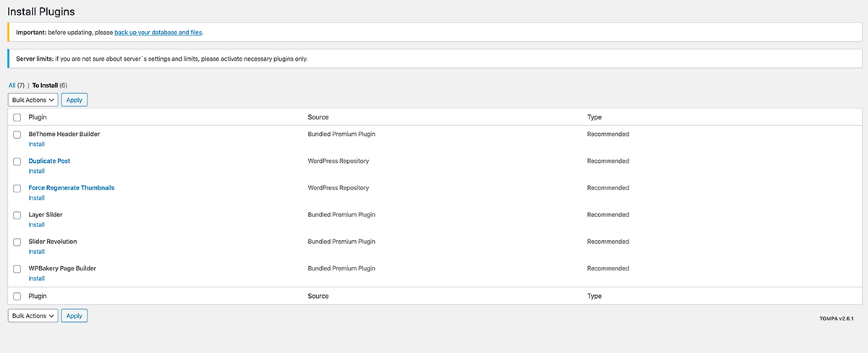Open the Duplicate Post plugin title link
Screen dimensions: 868x353
point(49,161)
